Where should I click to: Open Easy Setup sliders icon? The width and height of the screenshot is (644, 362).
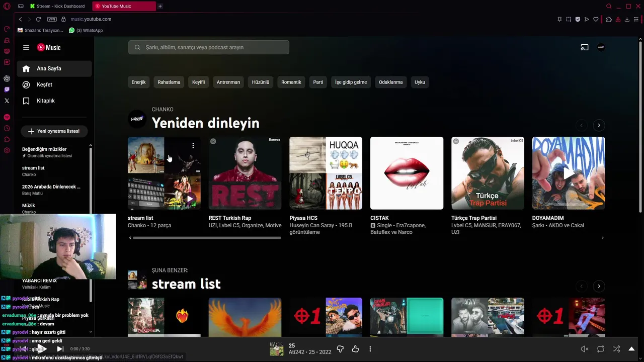[x=636, y=19]
